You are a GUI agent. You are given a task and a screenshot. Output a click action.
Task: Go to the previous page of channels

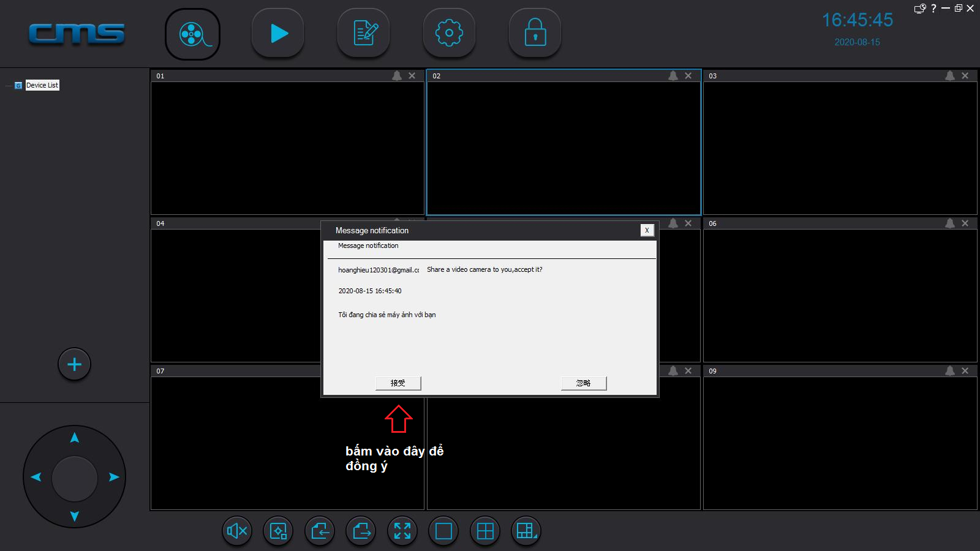[320, 531]
